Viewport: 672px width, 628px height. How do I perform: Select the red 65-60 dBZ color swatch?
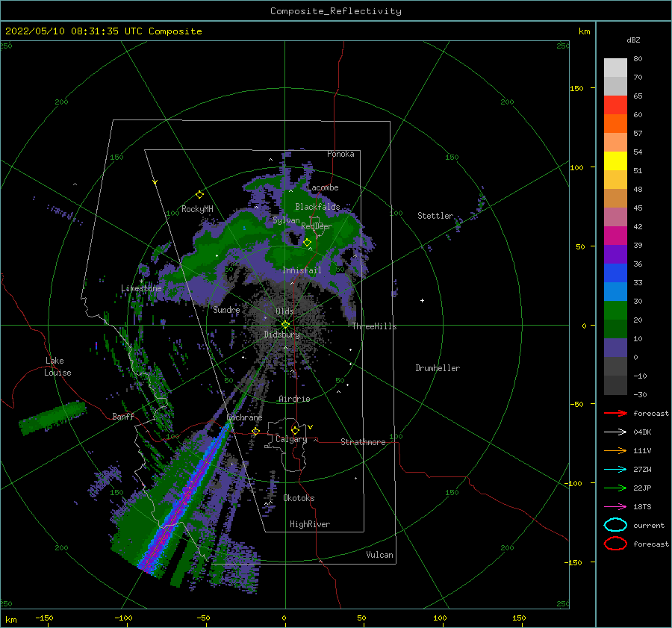(x=615, y=105)
